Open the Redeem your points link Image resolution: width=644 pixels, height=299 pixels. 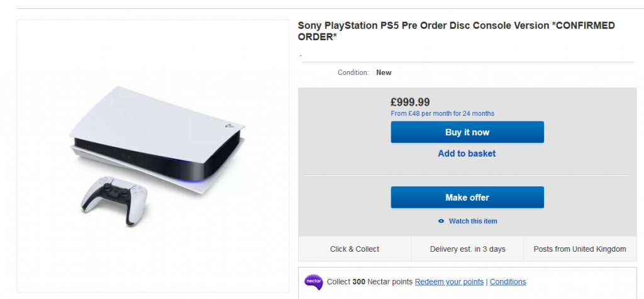[449, 281]
